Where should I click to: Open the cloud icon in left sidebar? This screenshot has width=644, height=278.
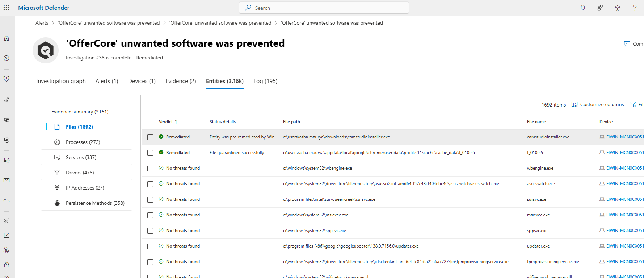(x=7, y=200)
